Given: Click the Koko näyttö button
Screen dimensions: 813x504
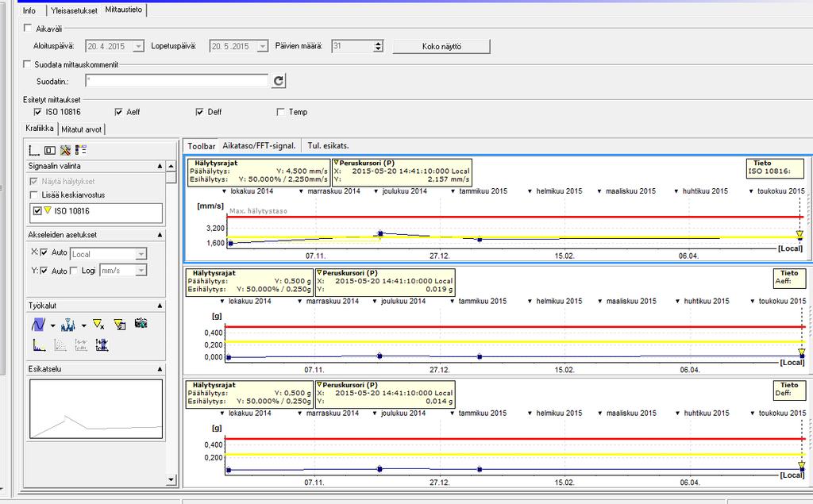Looking at the screenshot, I should click(441, 46).
